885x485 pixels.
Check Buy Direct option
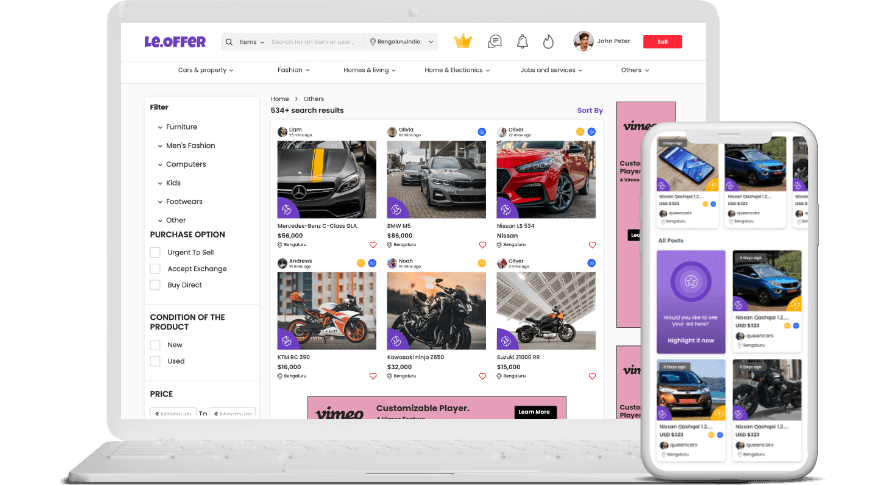pos(155,285)
